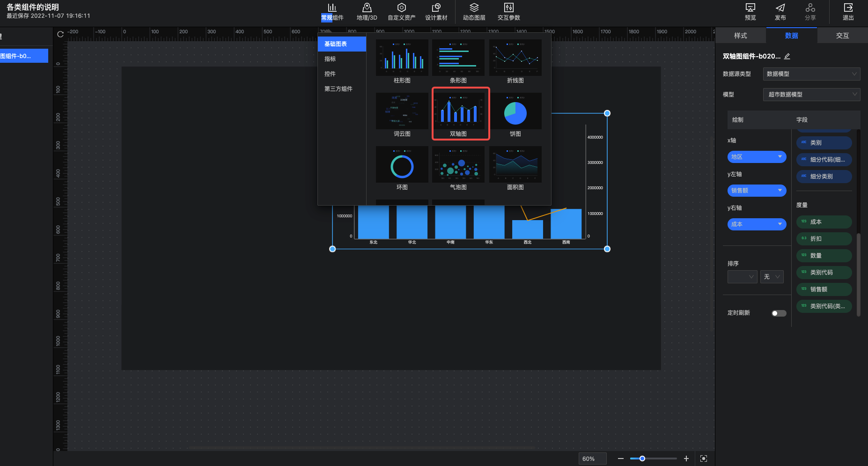Open the 排序 order dropdown showing 无
This screenshot has height=466, width=868.
[x=772, y=277]
